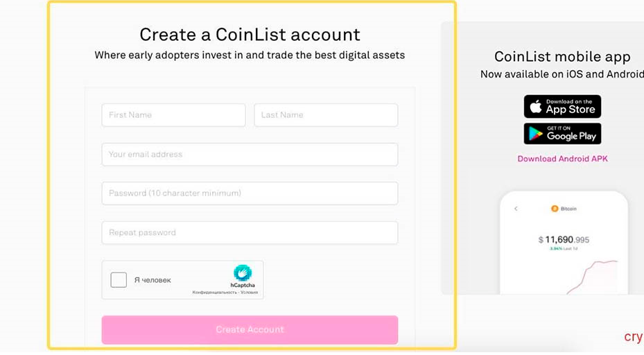
Task: Click the Apple logo icon
Action: point(536,106)
